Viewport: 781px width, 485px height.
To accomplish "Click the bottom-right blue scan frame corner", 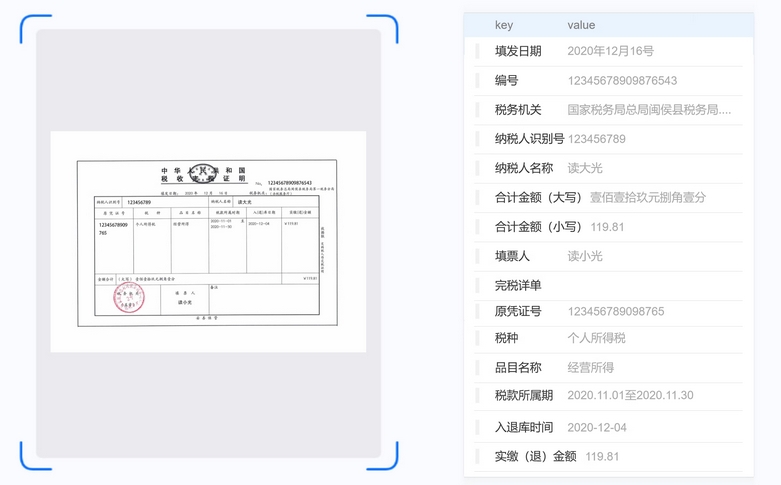I will point(383,456).
